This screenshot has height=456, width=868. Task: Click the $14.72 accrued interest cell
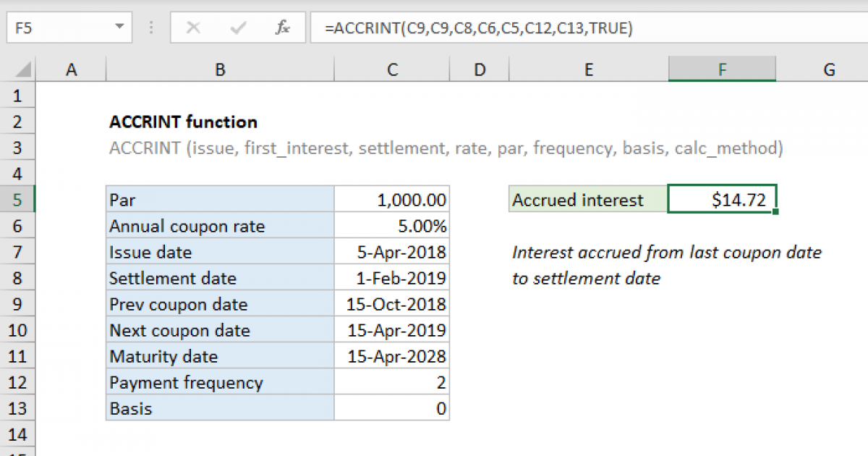tap(721, 200)
